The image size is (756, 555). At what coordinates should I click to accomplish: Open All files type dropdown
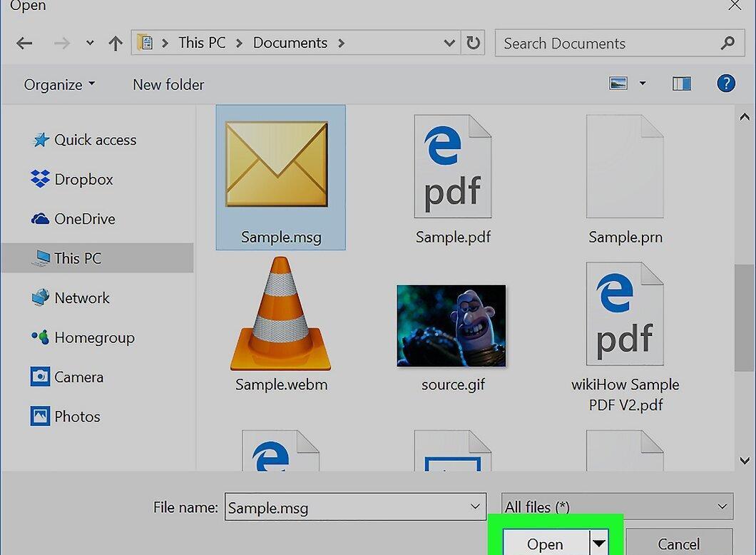click(x=617, y=506)
